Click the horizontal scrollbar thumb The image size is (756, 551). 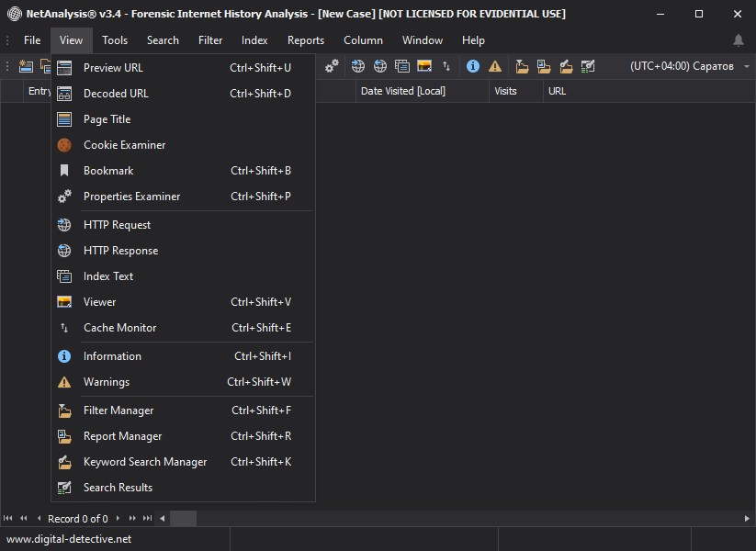183,519
